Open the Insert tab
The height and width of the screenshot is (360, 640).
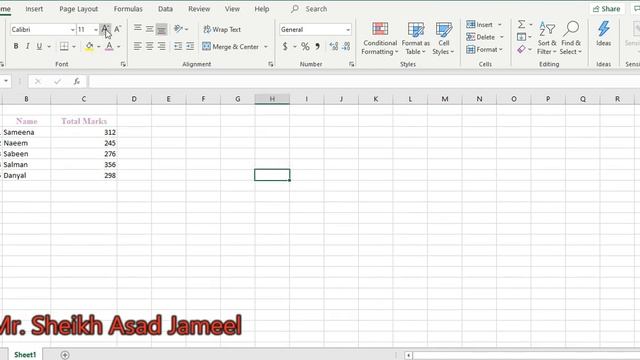34,9
